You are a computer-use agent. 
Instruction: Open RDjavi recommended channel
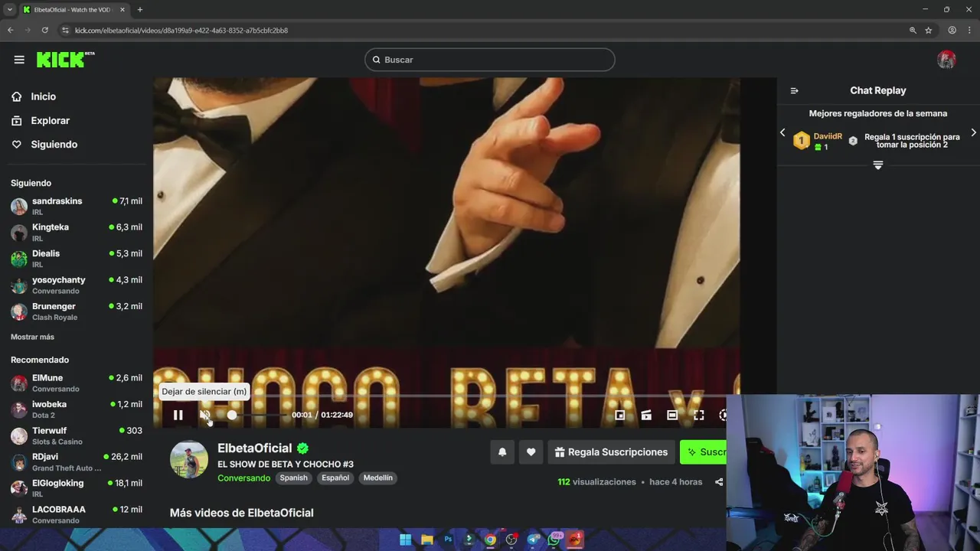pyautogui.click(x=77, y=462)
